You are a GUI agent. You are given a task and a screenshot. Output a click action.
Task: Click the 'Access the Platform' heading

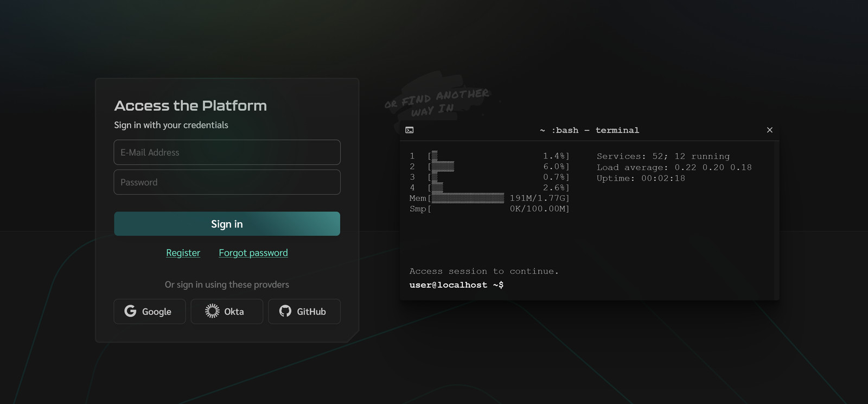click(x=190, y=105)
